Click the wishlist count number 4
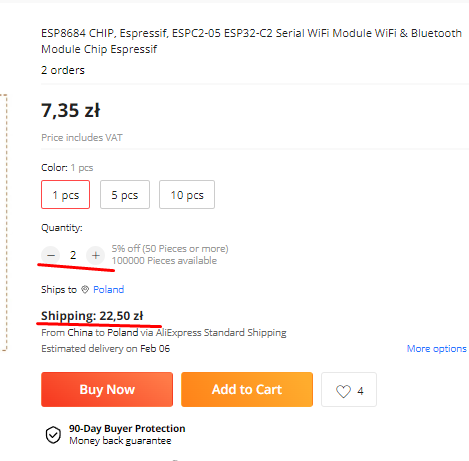The height and width of the screenshot is (461, 469). pyautogui.click(x=360, y=391)
